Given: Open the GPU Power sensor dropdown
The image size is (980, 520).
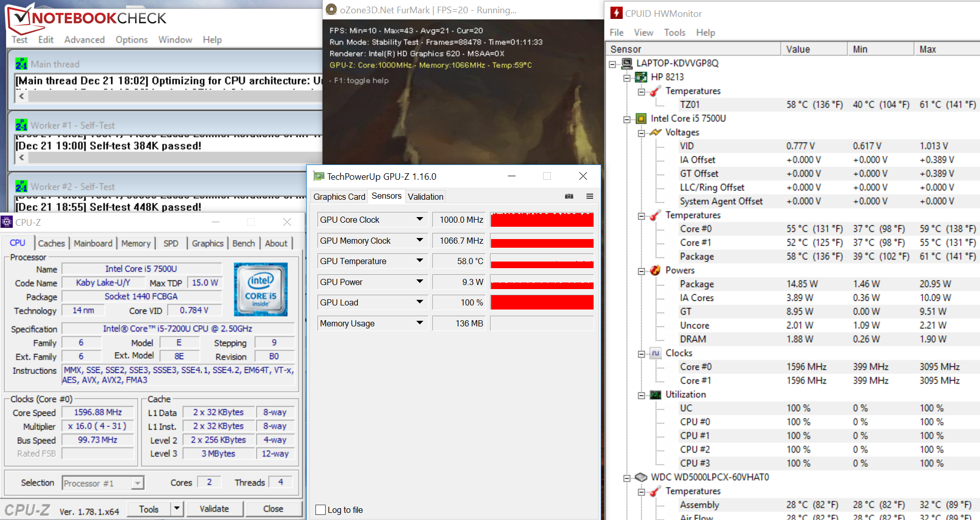Looking at the screenshot, I should [x=420, y=281].
